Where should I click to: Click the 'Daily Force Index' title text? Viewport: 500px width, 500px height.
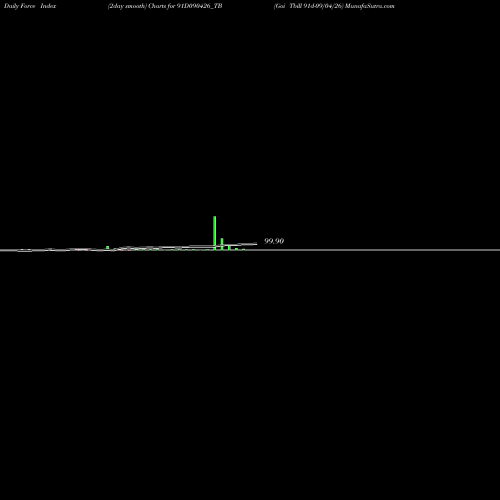click(x=30, y=6)
